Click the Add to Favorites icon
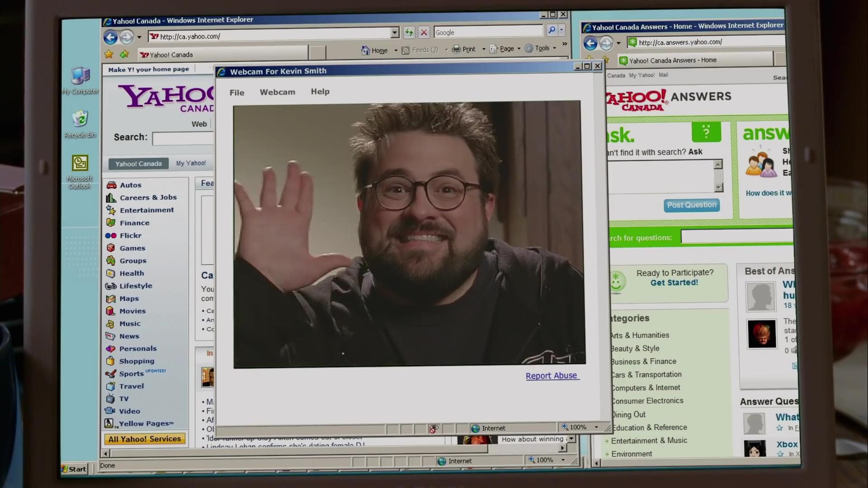Image resolution: width=868 pixels, height=488 pixels. click(x=124, y=54)
